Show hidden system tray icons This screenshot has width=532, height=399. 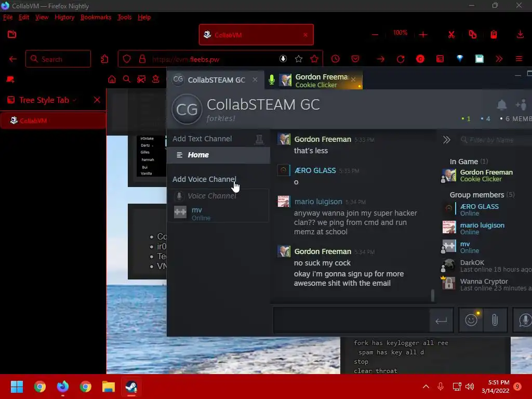(x=426, y=387)
